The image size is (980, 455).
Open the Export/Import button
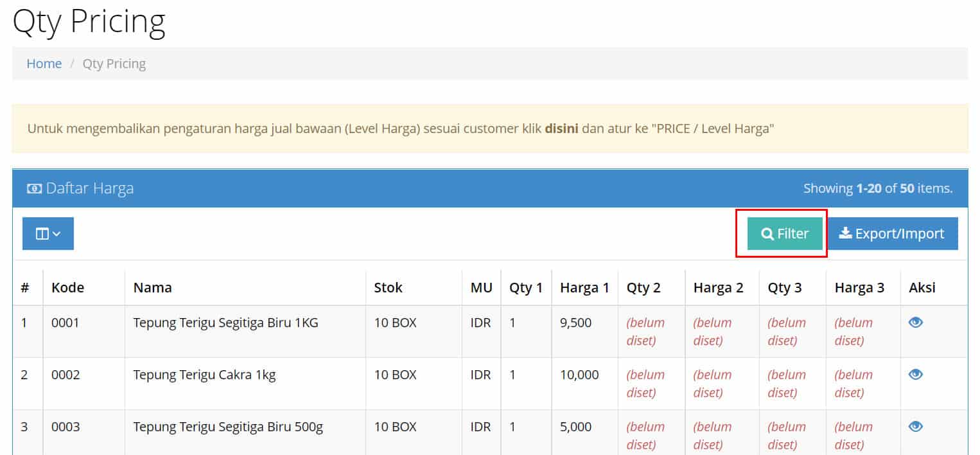(892, 233)
